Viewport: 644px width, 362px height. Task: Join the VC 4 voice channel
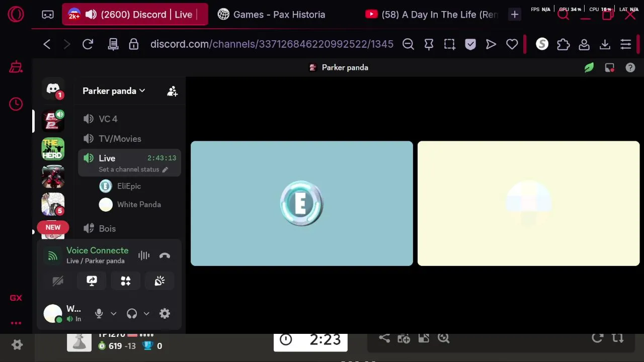tap(129, 119)
